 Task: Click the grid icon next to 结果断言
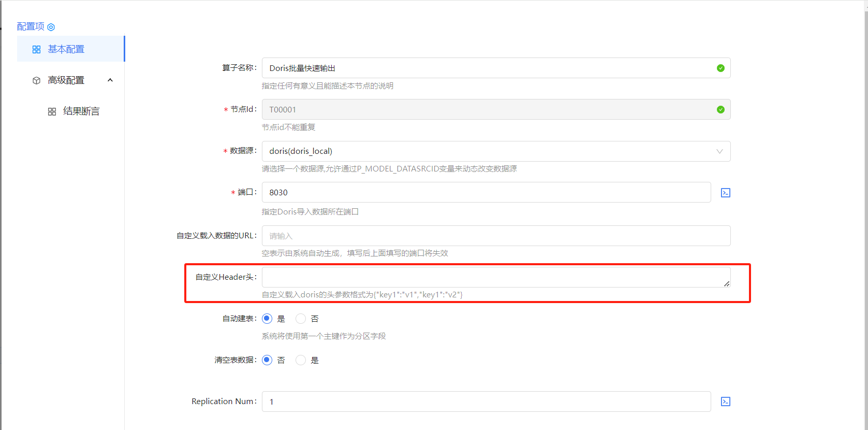[52, 111]
